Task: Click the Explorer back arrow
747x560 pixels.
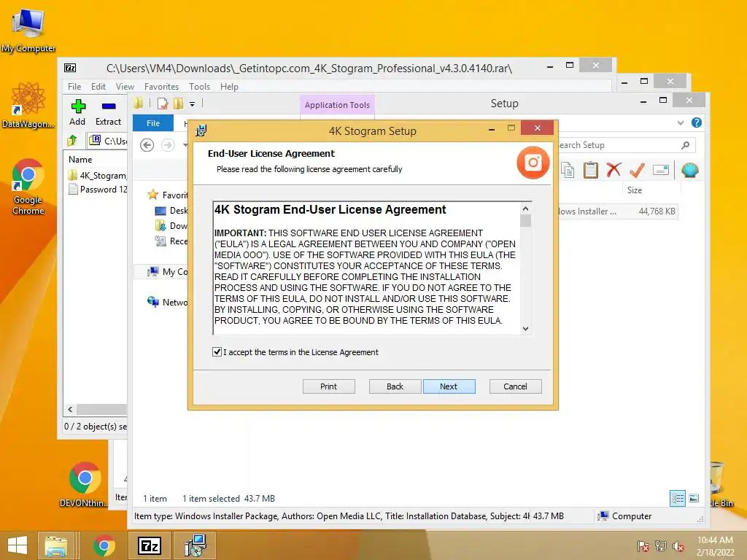Action: coord(147,145)
